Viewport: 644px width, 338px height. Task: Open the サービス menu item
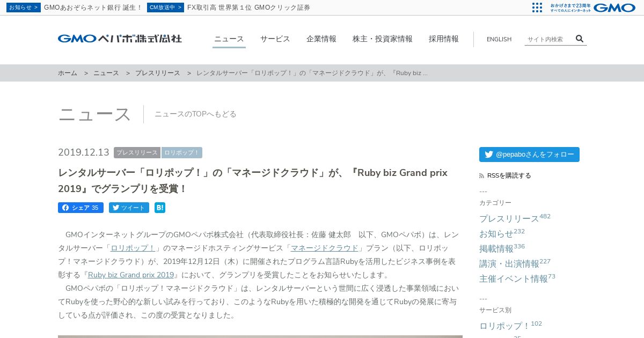click(275, 39)
